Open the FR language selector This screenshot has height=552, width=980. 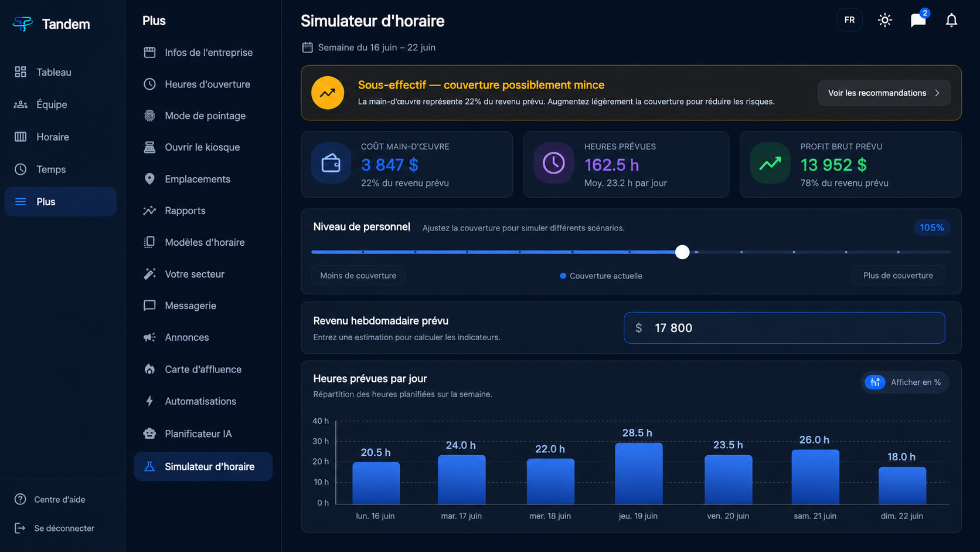pyautogui.click(x=849, y=20)
